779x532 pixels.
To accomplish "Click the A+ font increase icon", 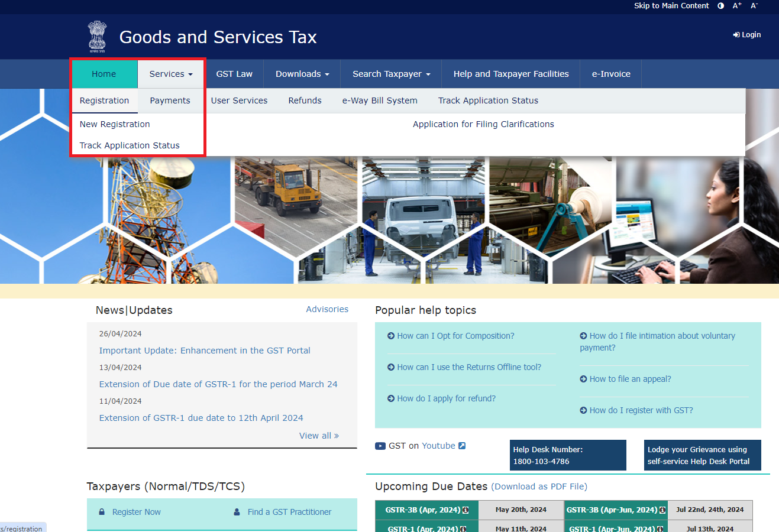I will (x=736, y=5).
